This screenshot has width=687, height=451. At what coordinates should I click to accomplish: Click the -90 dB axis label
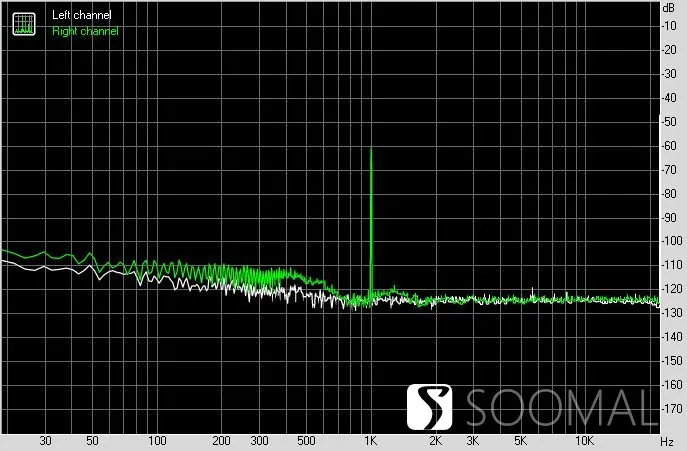coord(670,217)
